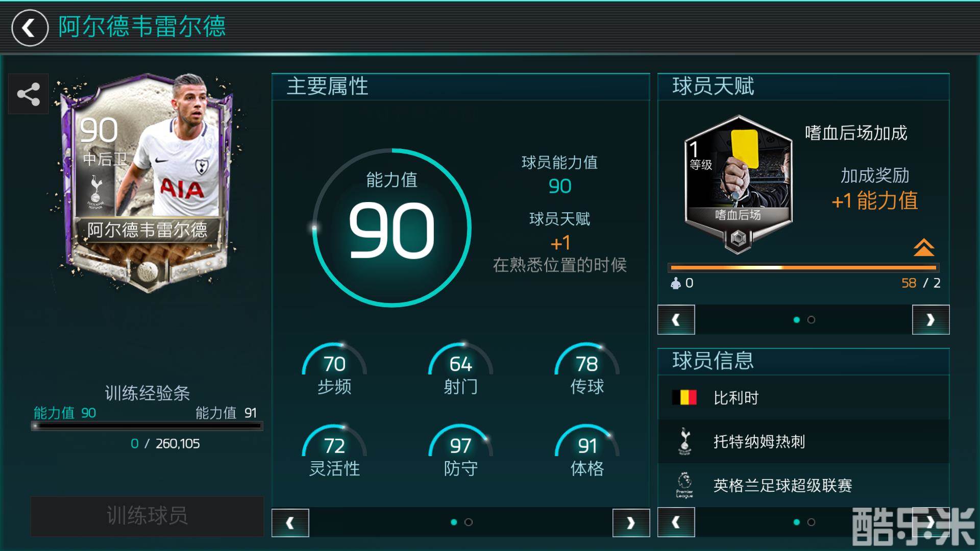The width and height of the screenshot is (980, 551).
Task: Show previous talent in 球员天赋 panel
Action: [676, 320]
